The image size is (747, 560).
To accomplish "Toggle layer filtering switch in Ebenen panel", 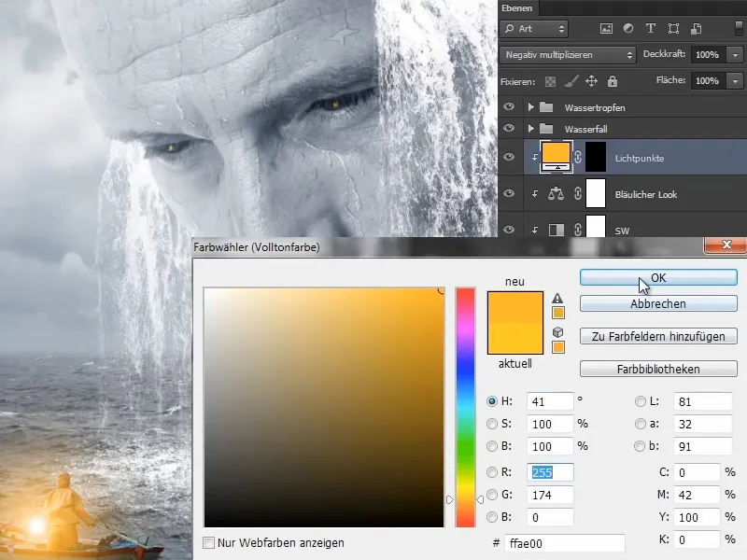I will pyautogui.click(x=739, y=28).
